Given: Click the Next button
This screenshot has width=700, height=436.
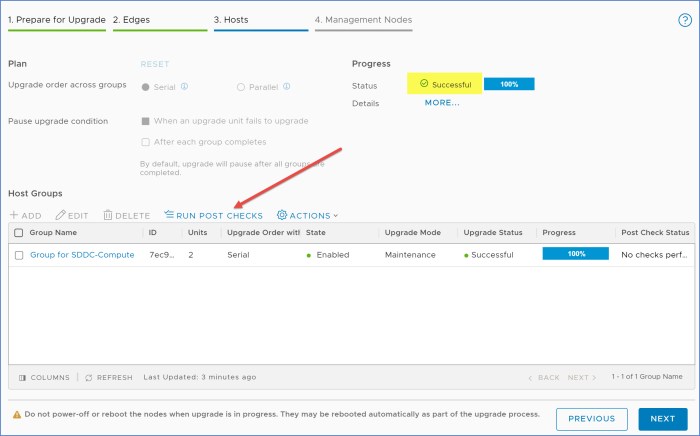Looking at the screenshot, I should coord(662,419).
